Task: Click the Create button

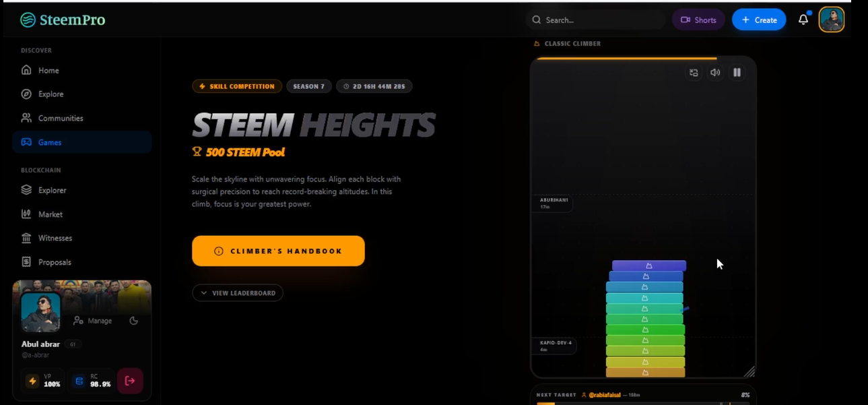Action: coord(759,20)
